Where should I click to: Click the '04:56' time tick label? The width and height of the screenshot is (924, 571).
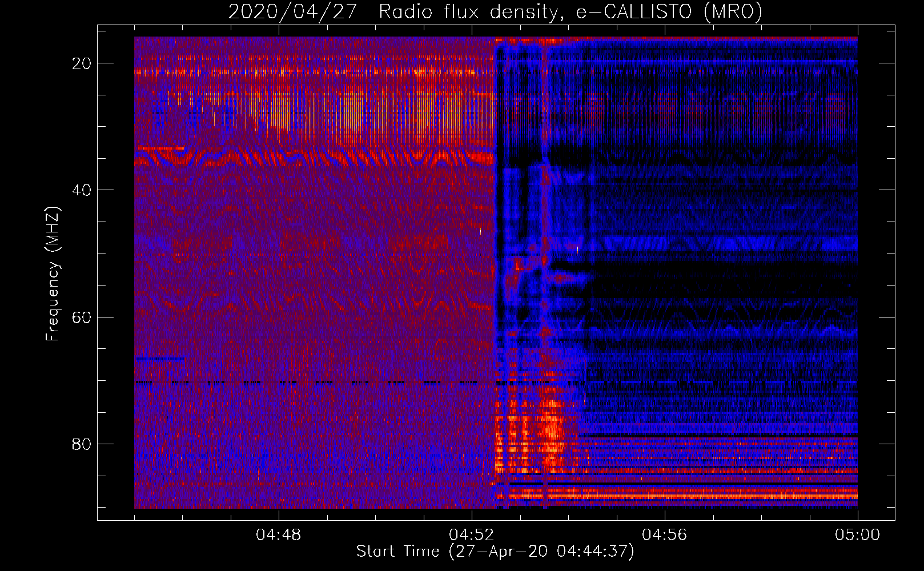(665, 535)
